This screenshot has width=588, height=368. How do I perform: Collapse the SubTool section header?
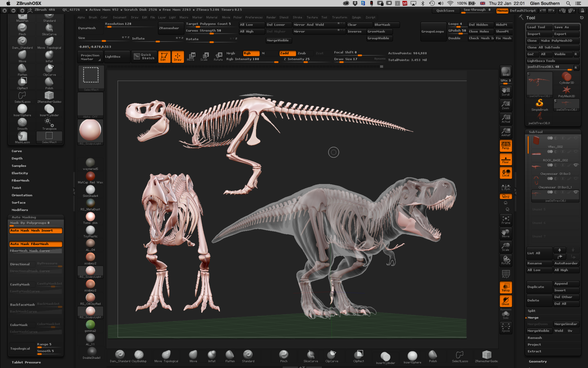(535, 132)
